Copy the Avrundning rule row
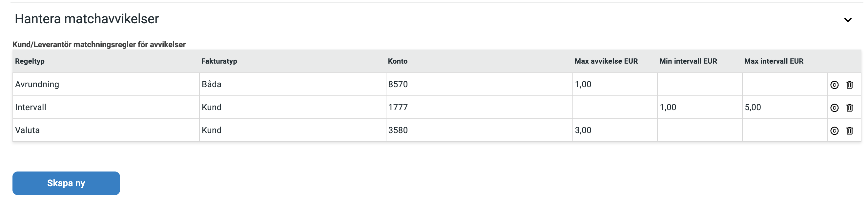Screen dimensions: 868x202 click(x=834, y=85)
